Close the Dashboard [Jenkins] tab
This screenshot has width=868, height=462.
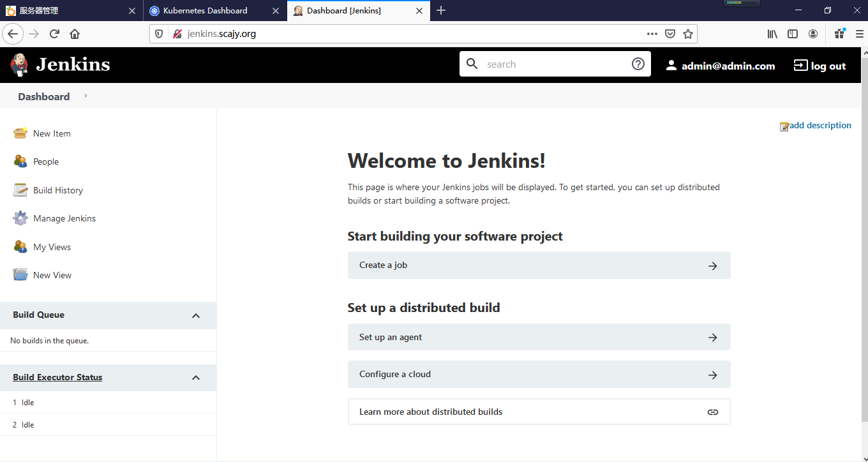tap(419, 11)
